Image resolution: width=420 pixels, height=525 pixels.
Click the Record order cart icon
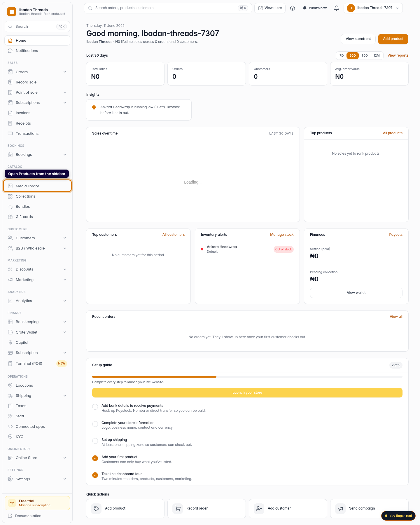(x=178, y=509)
